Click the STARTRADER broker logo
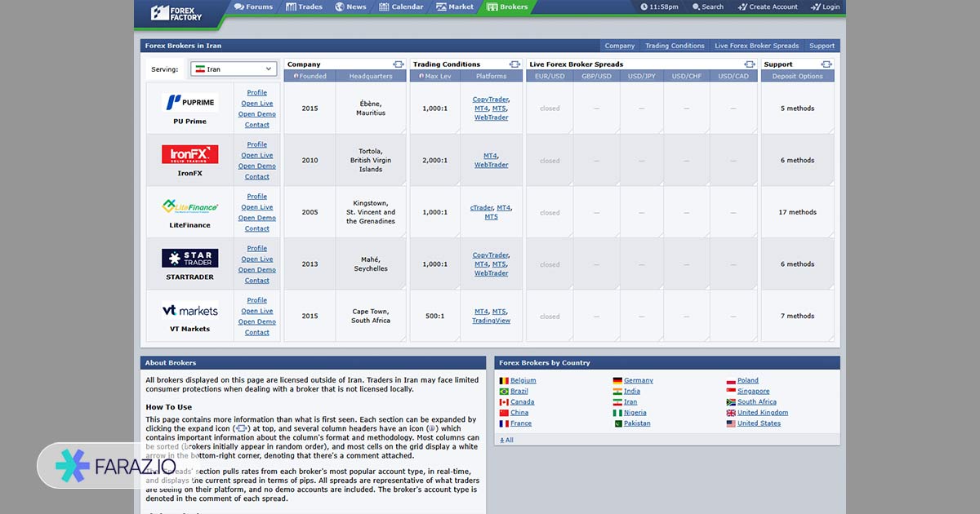The width and height of the screenshot is (980, 514). point(190,259)
